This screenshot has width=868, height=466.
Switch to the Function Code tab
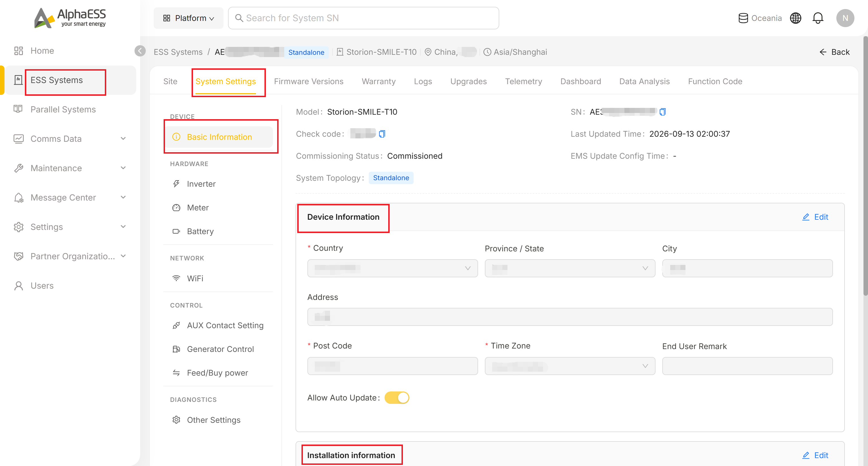pos(715,82)
